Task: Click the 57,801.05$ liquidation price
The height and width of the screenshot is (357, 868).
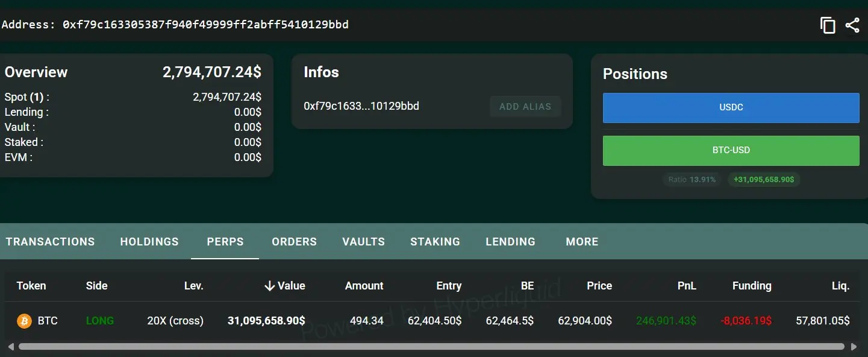Action: tap(823, 321)
